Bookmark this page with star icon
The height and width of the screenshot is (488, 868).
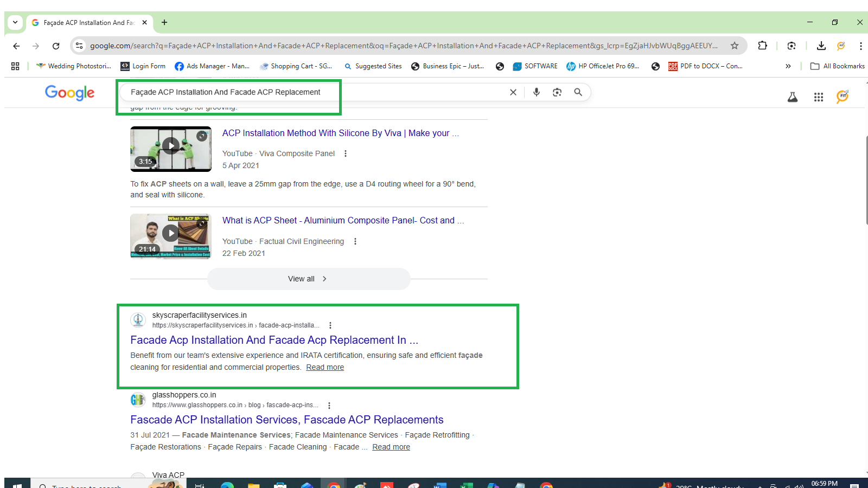735,46
